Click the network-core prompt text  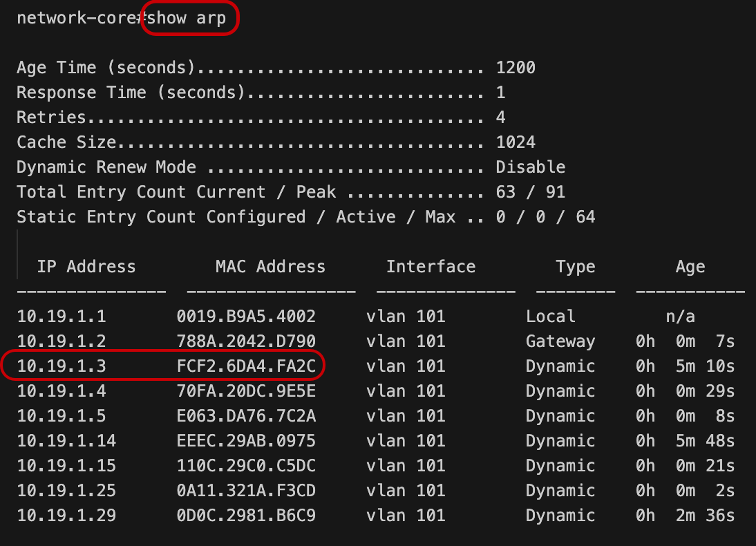[x=78, y=18]
